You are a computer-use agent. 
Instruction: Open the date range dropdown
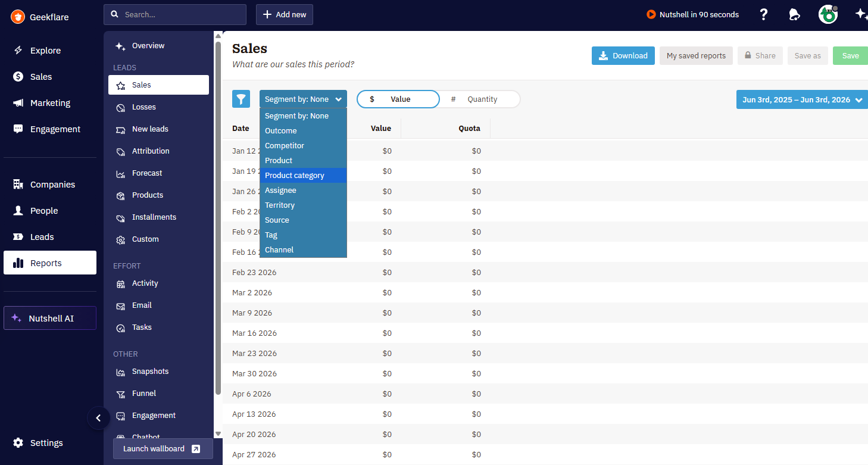click(802, 99)
